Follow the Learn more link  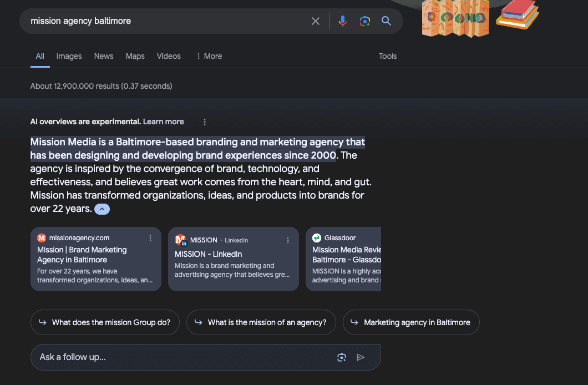pos(164,122)
